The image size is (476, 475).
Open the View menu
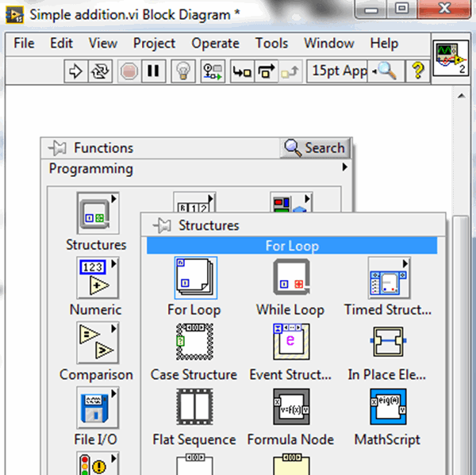pyautogui.click(x=102, y=43)
